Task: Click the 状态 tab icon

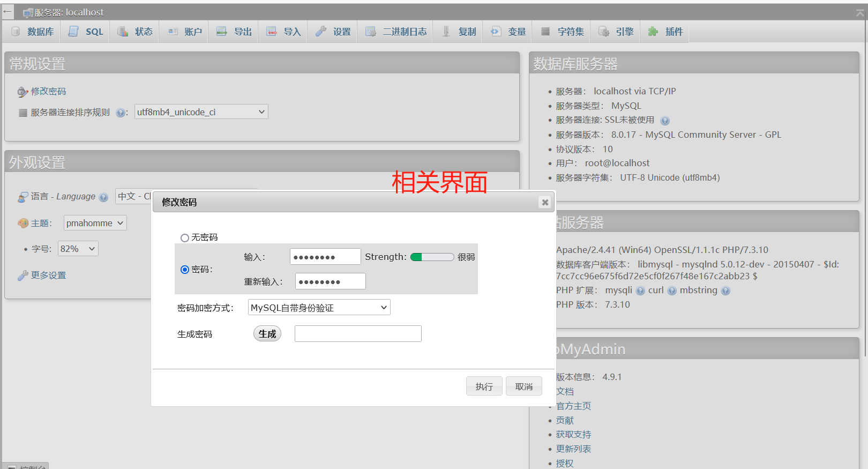Action: click(x=123, y=32)
